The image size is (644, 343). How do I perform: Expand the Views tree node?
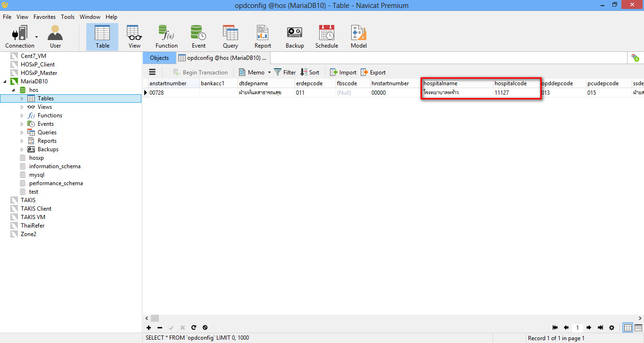pos(21,106)
